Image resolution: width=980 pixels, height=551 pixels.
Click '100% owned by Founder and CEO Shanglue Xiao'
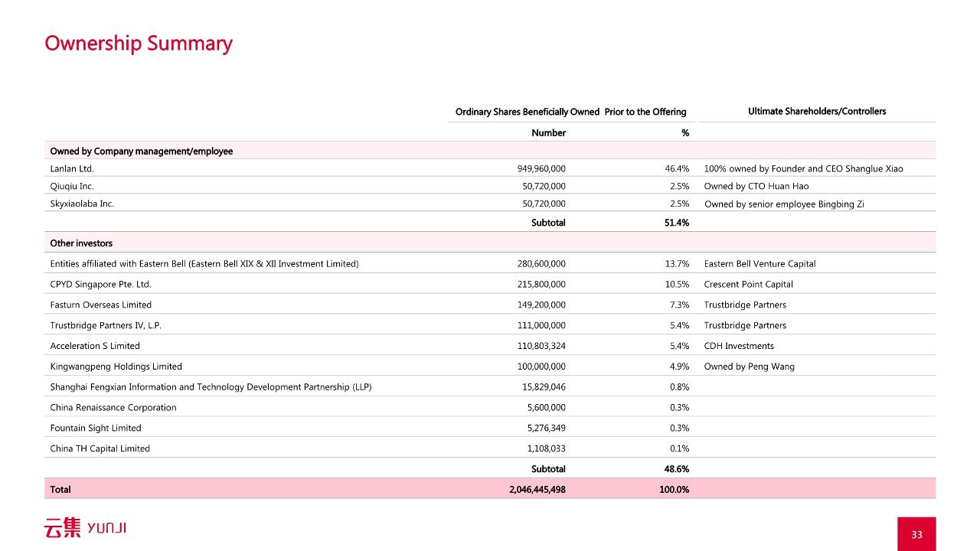coord(803,168)
